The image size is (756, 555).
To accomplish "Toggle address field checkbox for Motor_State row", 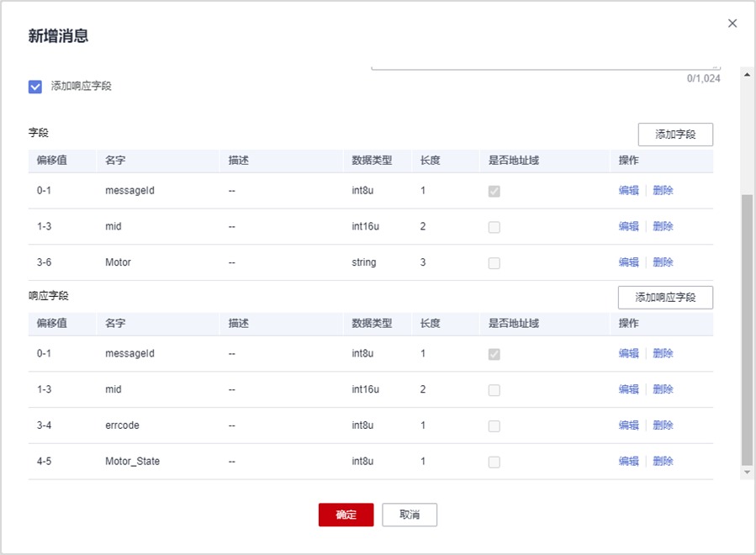I will (494, 462).
